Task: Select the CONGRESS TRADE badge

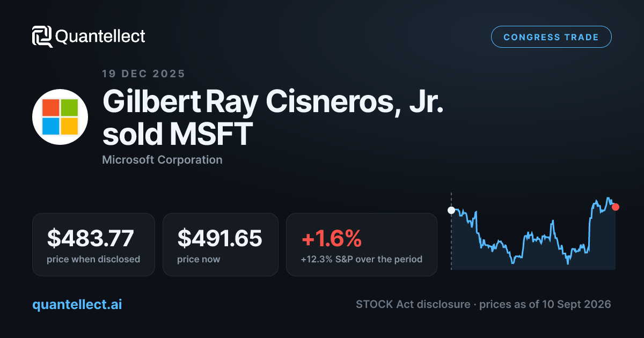Action: coord(551,37)
